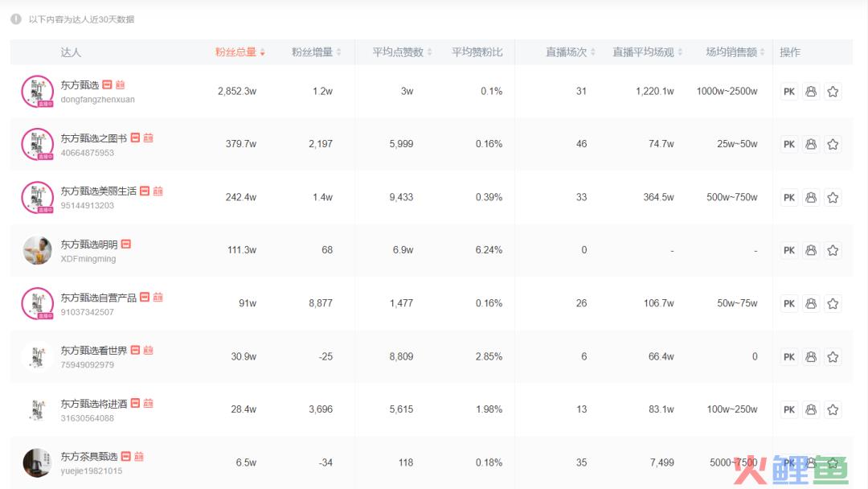Open profile icon for 东方甄选之图书 row

tap(811, 145)
